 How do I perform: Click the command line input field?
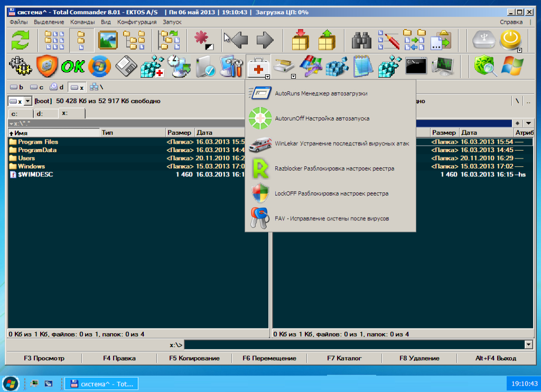[x=355, y=344]
